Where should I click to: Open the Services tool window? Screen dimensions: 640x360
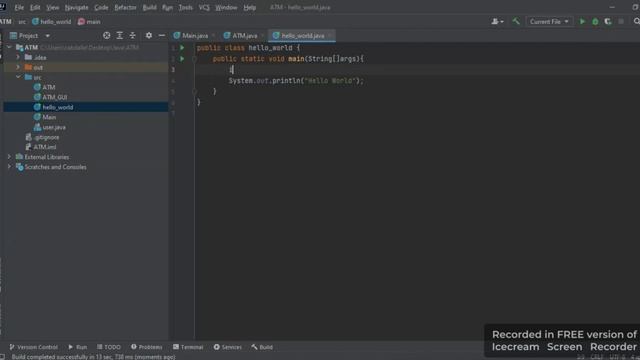click(x=228, y=347)
